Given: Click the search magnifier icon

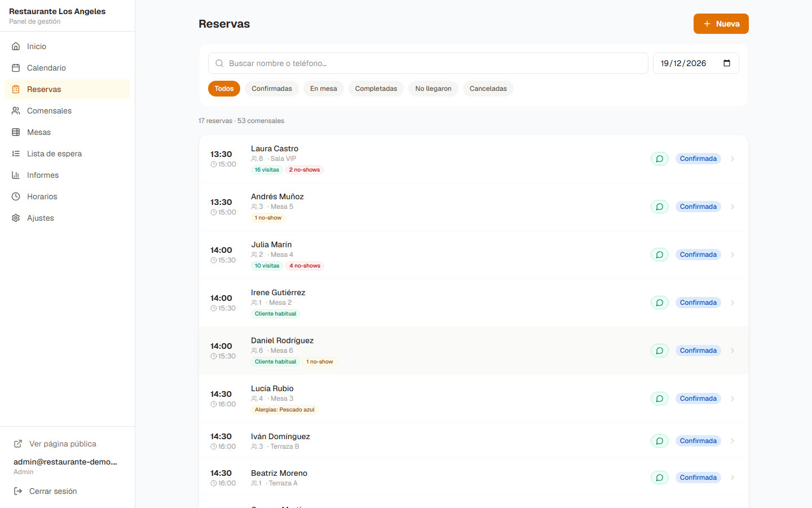Looking at the screenshot, I should (x=219, y=63).
